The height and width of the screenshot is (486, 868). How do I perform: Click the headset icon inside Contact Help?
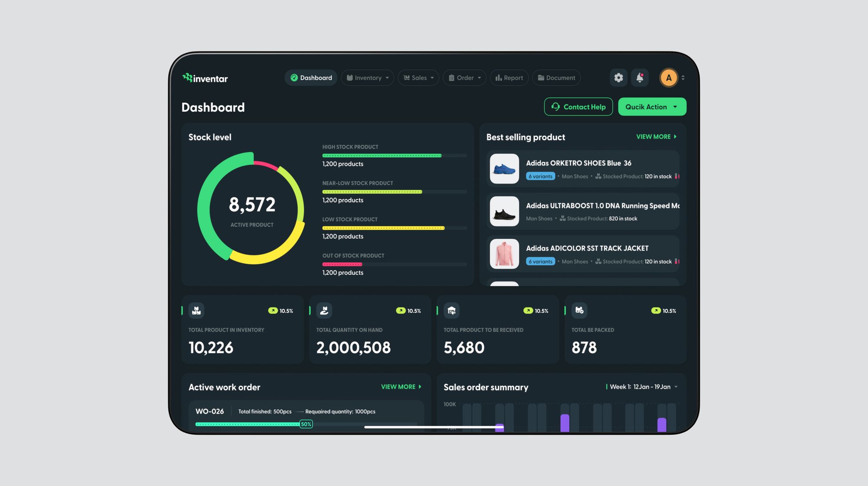click(x=556, y=107)
